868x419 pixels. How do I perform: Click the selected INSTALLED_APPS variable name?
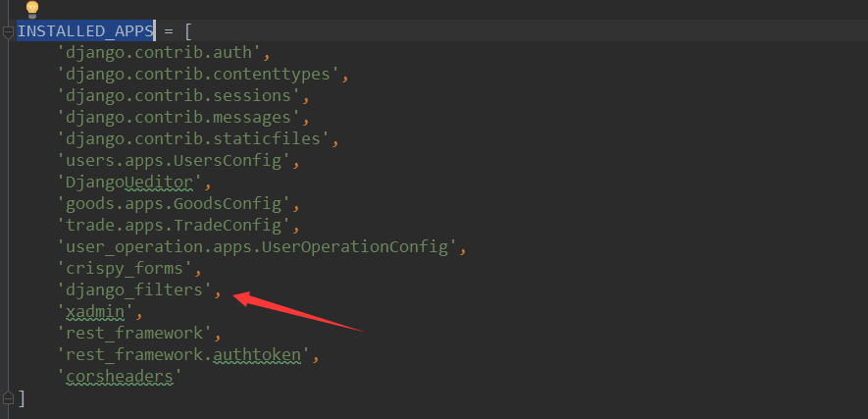pyautogui.click(x=84, y=31)
